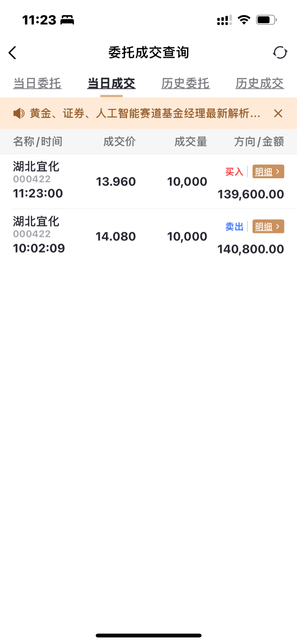This screenshot has width=297, height=644.
Task: Tap the 成交价 column header
Action: pos(119,142)
